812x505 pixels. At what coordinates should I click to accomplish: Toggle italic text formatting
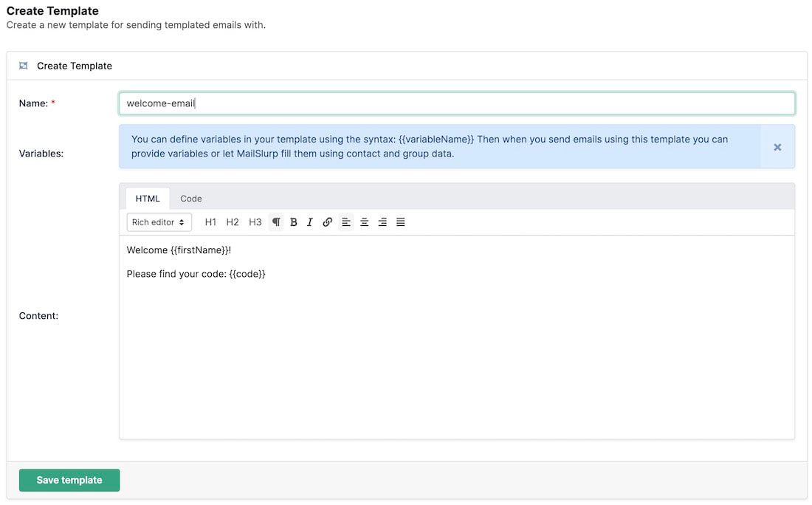[310, 222]
